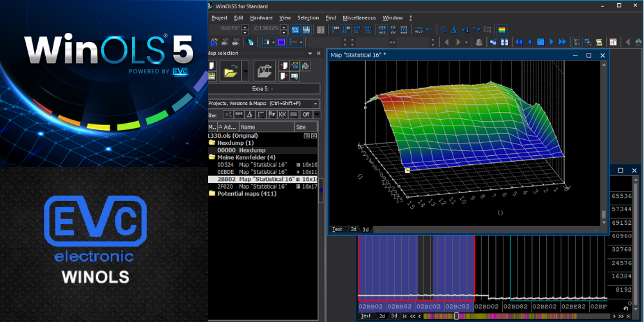Click the Orig values toolbar icon
The height and width of the screenshot is (322, 644).
pyautogui.click(x=477, y=30)
